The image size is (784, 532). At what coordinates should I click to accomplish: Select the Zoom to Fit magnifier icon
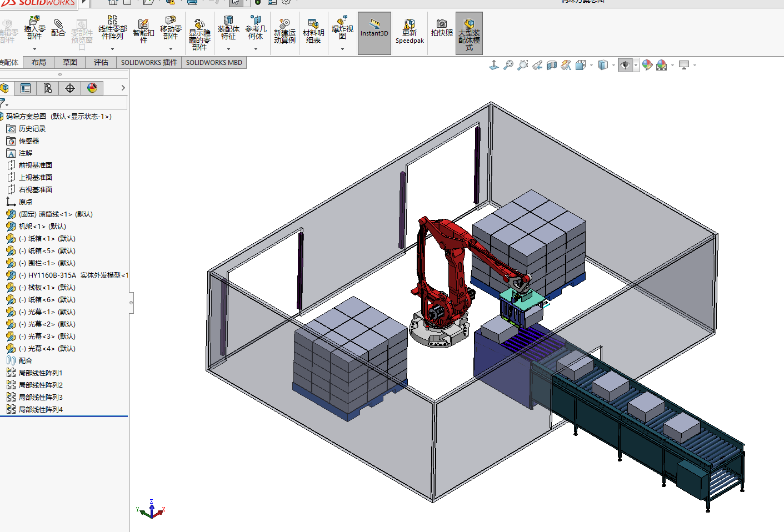coord(508,66)
